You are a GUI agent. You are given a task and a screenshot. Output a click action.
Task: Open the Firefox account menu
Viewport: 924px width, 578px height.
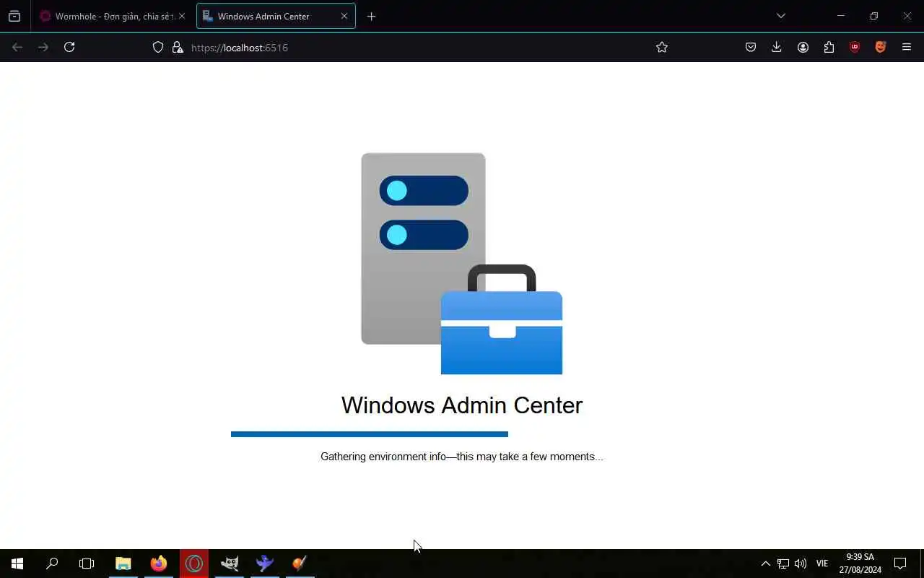(803, 47)
